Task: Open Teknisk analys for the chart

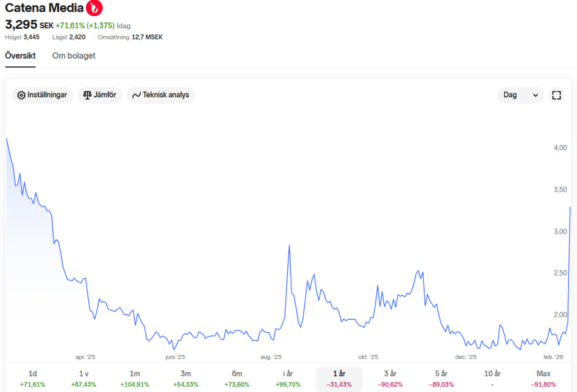Action: point(161,95)
